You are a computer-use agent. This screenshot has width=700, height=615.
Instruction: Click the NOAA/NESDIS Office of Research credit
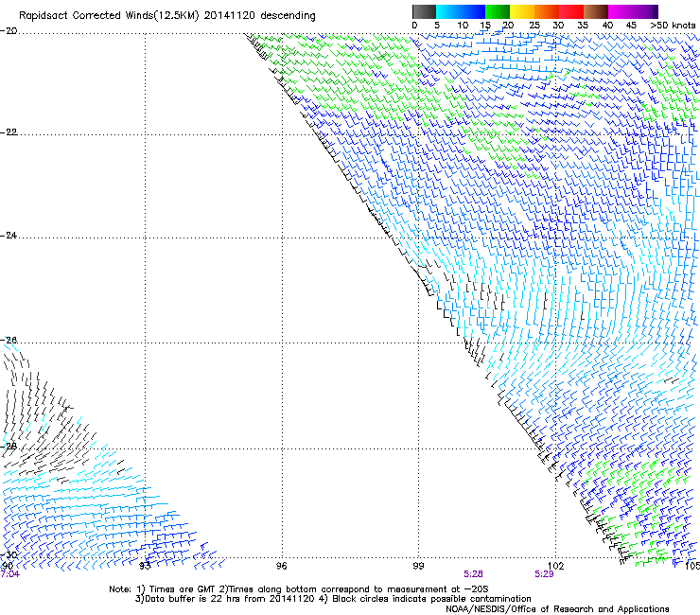pos(557,609)
